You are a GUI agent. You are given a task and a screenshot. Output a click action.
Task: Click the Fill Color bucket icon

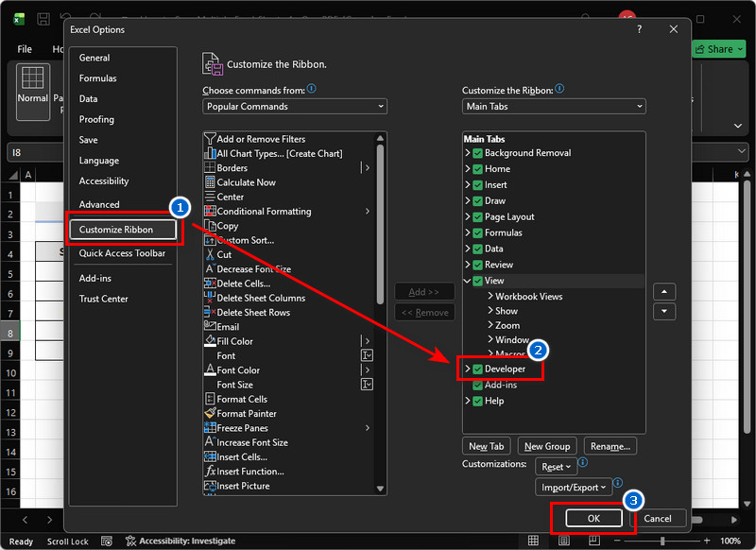[x=210, y=341]
